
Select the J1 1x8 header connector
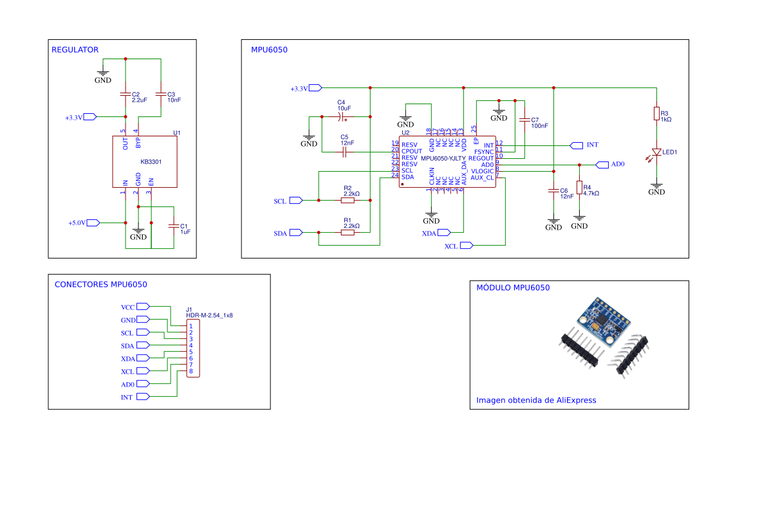tap(191, 349)
